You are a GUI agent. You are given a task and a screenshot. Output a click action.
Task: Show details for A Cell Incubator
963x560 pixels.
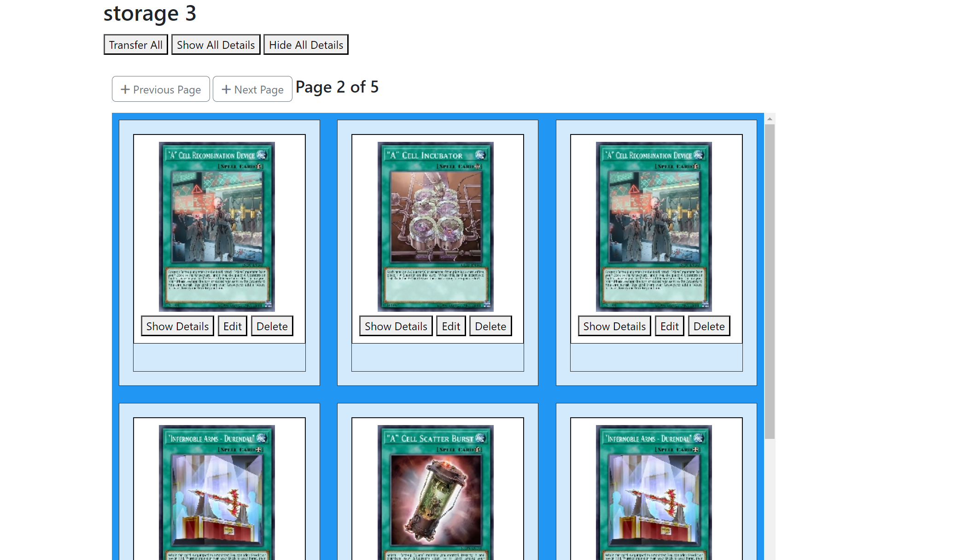point(396,326)
